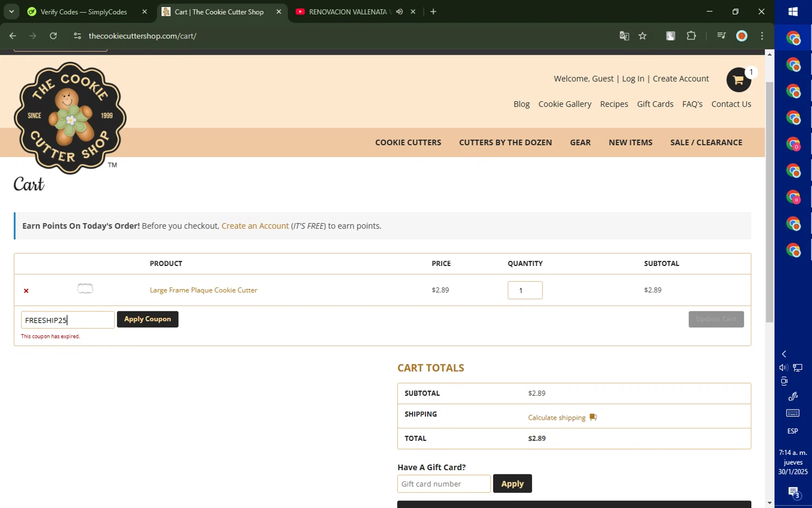Open the clock and date in system tray
812x508 pixels.
[793, 462]
